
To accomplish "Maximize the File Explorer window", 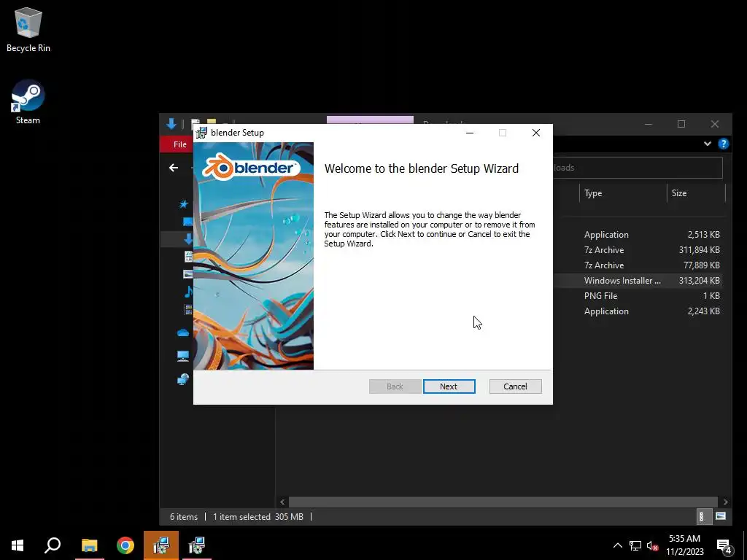I will pyautogui.click(x=681, y=124).
